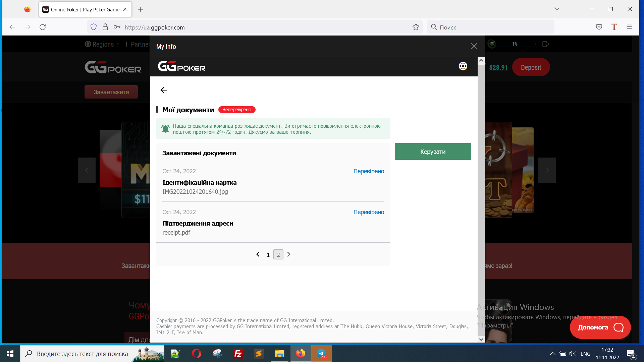
Task: Click the Неперевірено status badge
Action: (237, 110)
